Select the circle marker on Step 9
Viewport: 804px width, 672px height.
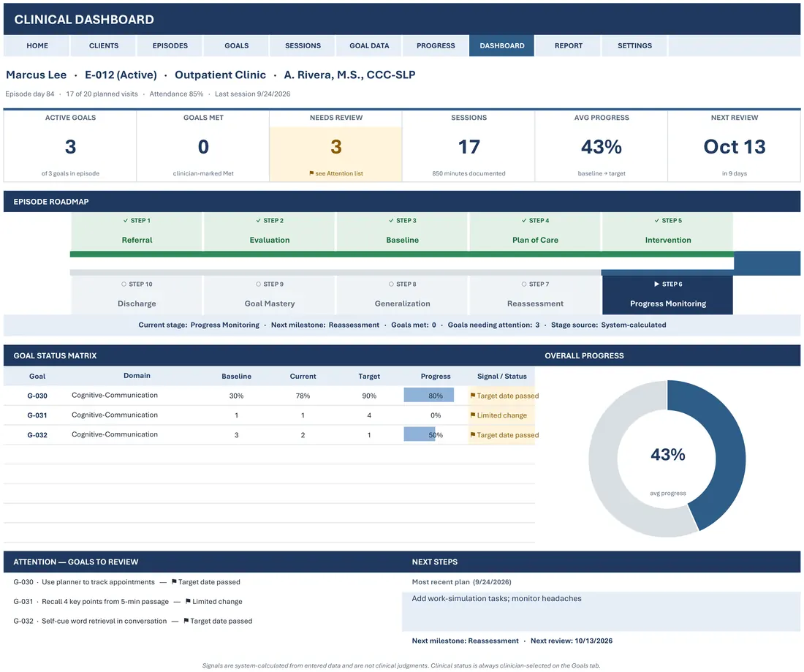[x=259, y=284]
